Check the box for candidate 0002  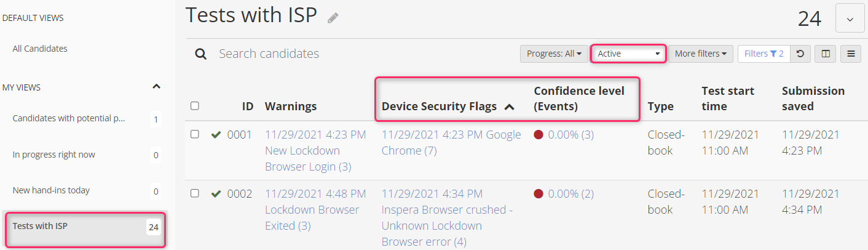coord(195,193)
